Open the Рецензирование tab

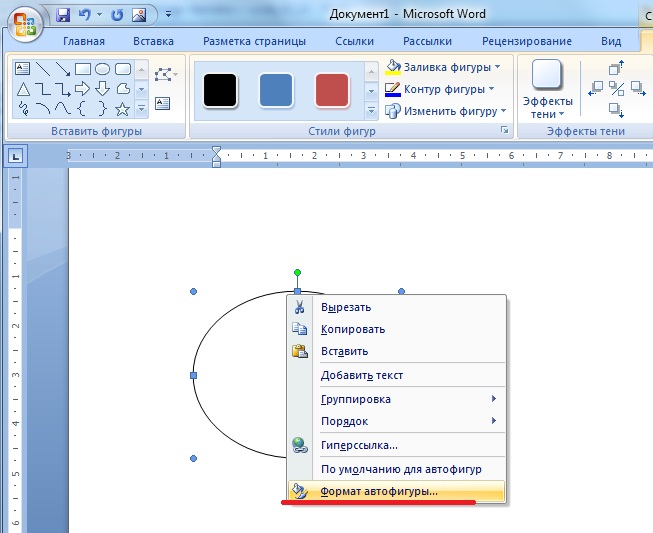527,41
